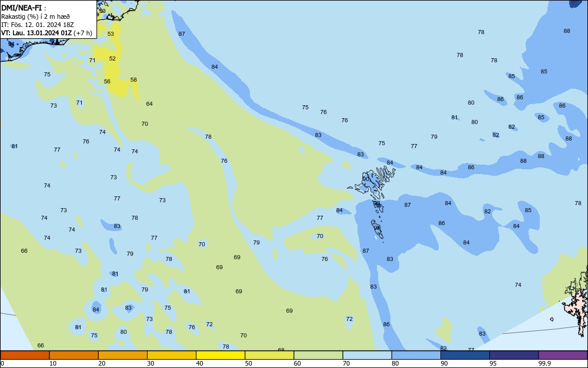588x368 pixels.
Task: Select the dark blue 90–95 legend swatch
Action: 465,355
